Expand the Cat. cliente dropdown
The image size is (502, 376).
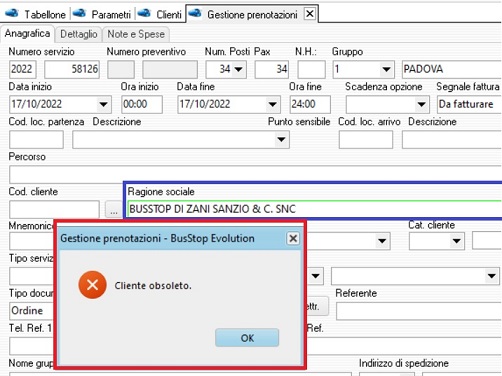point(456,241)
